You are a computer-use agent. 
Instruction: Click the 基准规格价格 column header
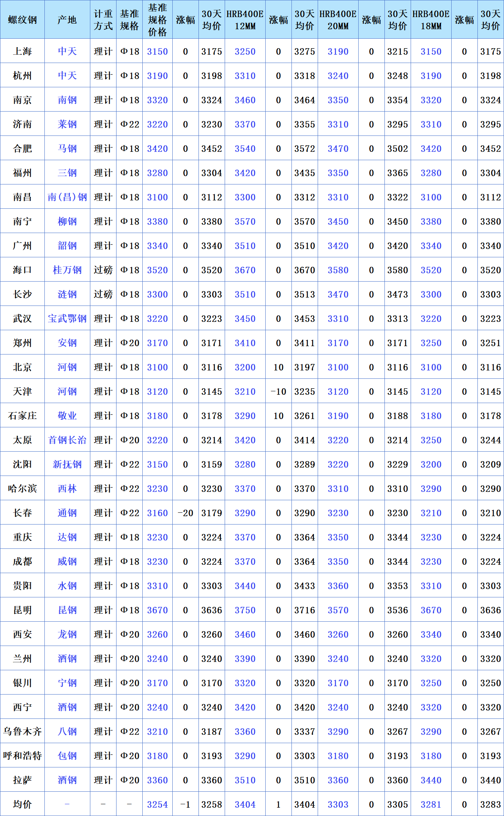(x=157, y=20)
